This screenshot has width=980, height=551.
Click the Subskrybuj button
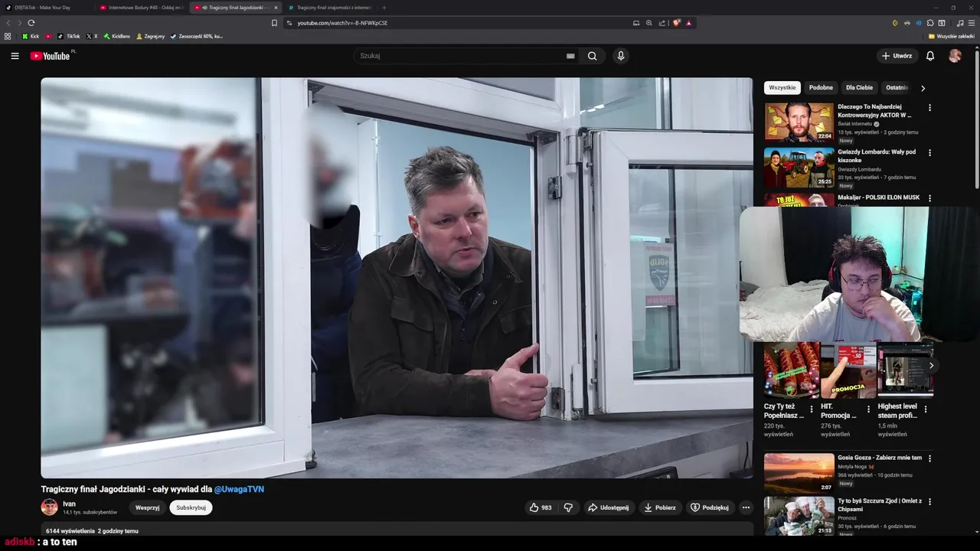click(191, 507)
